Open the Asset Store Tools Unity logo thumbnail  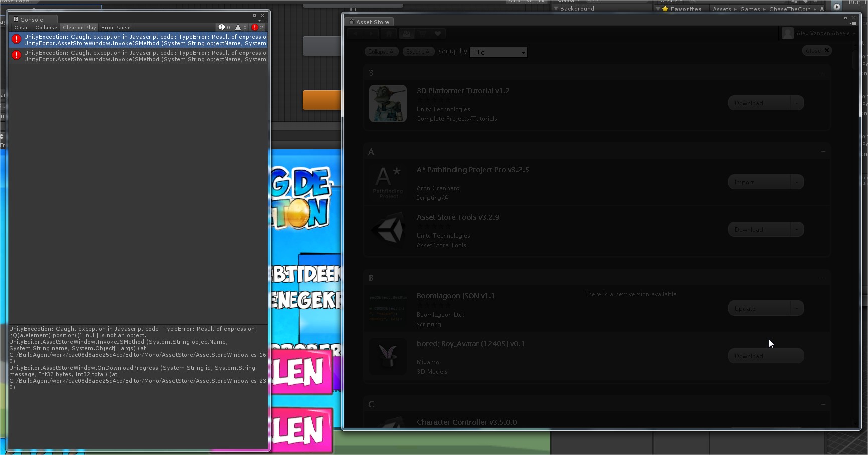(x=388, y=230)
